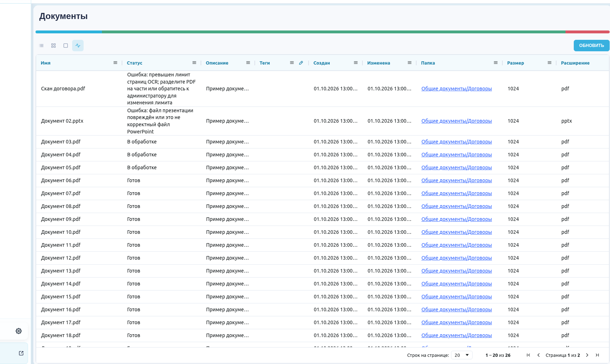The height and width of the screenshot is (364, 610).
Task: Select file Скан договора.pdf
Action: click(63, 89)
